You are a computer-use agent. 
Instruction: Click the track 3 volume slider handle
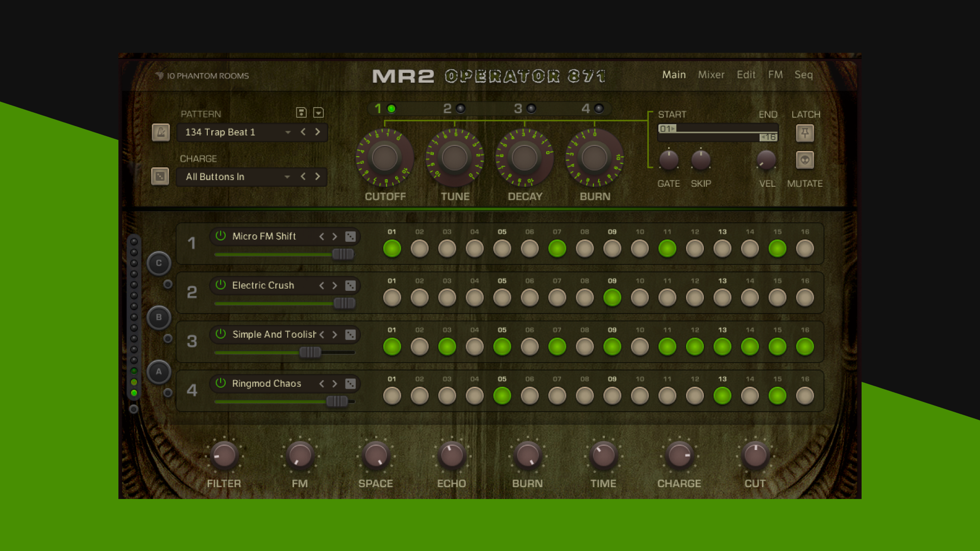[x=310, y=352]
